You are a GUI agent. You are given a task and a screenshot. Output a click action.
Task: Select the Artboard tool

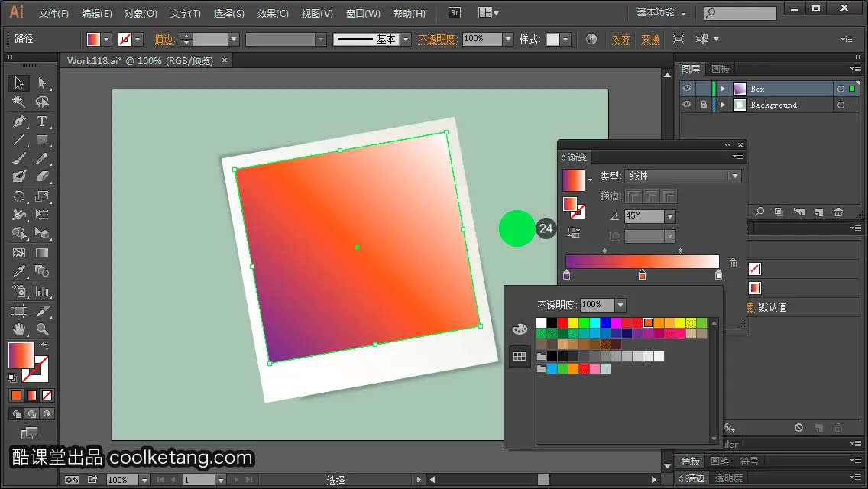(x=19, y=311)
